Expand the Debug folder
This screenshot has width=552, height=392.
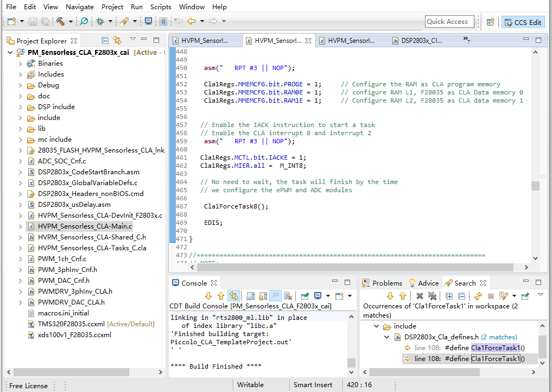(21, 85)
